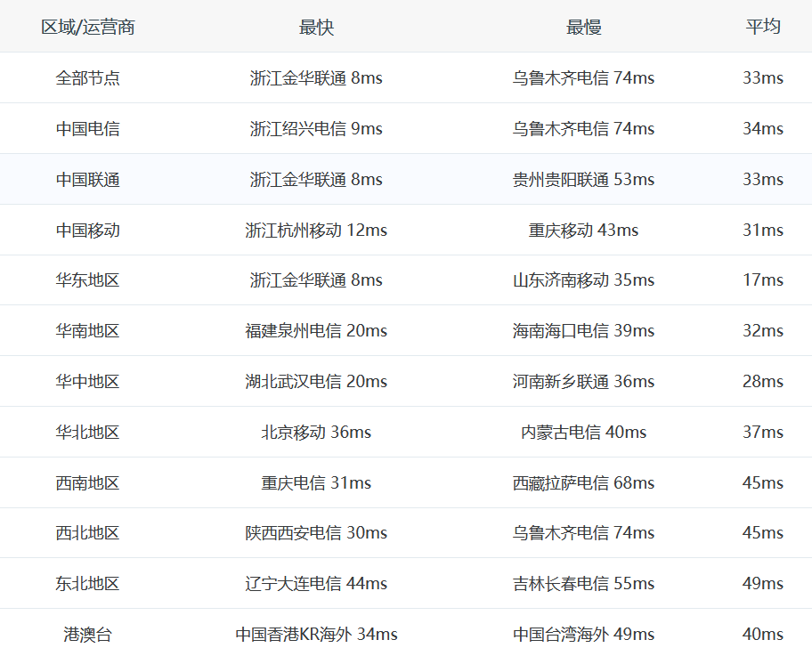Click the 最快 column header
The image size is (812, 656).
point(316,27)
